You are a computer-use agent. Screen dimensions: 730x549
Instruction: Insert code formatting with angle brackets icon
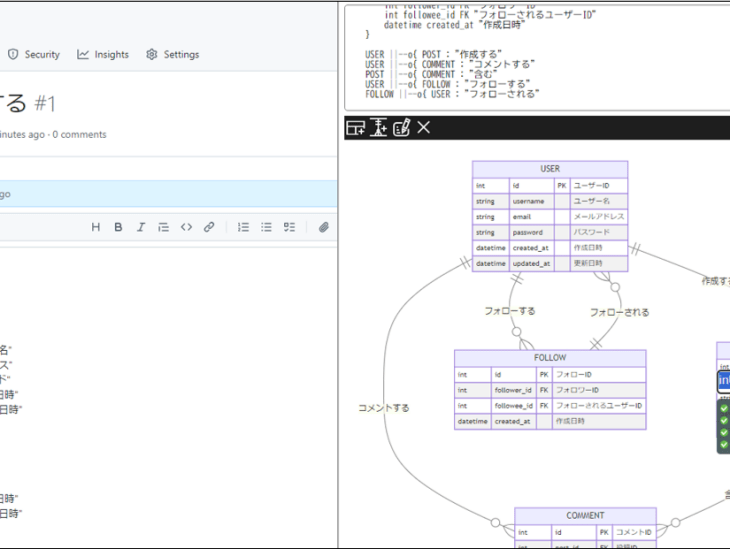(186, 227)
